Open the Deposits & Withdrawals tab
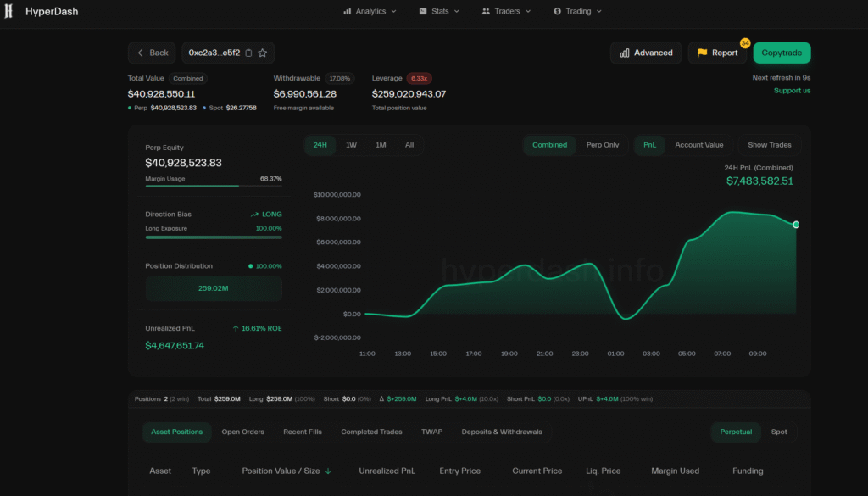This screenshot has height=496, width=868. coord(501,432)
